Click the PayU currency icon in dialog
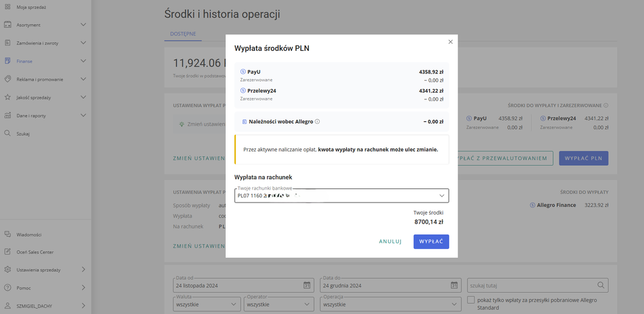The height and width of the screenshot is (314, 644). pyautogui.click(x=242, y=72)
